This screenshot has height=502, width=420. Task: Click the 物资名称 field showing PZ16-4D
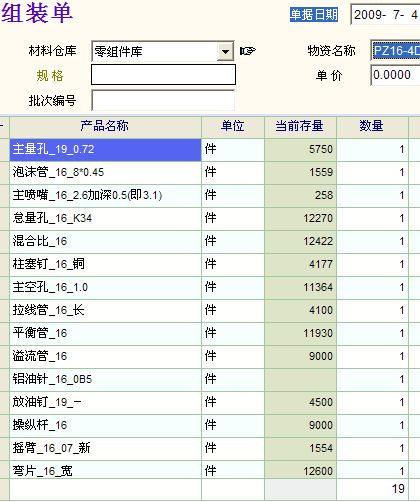click(x=396, y=51)
